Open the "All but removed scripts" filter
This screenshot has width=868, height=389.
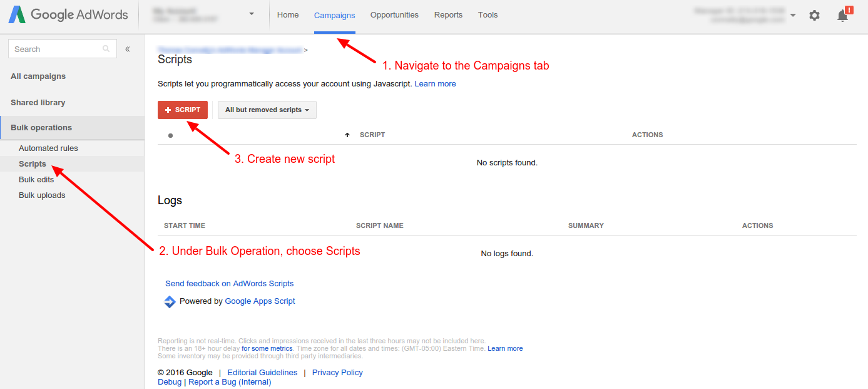(267, 110)
